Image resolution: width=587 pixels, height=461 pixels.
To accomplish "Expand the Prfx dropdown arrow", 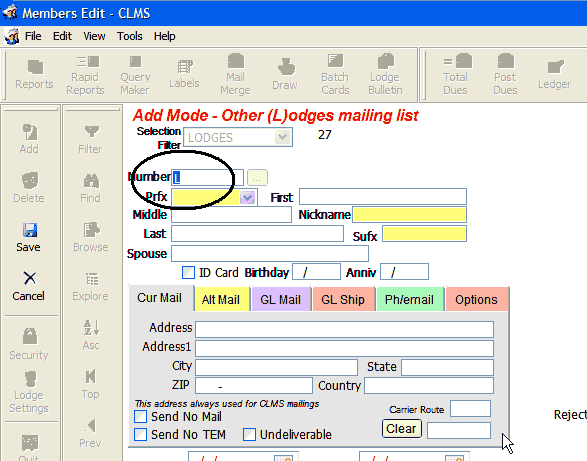I will point(247,197).
